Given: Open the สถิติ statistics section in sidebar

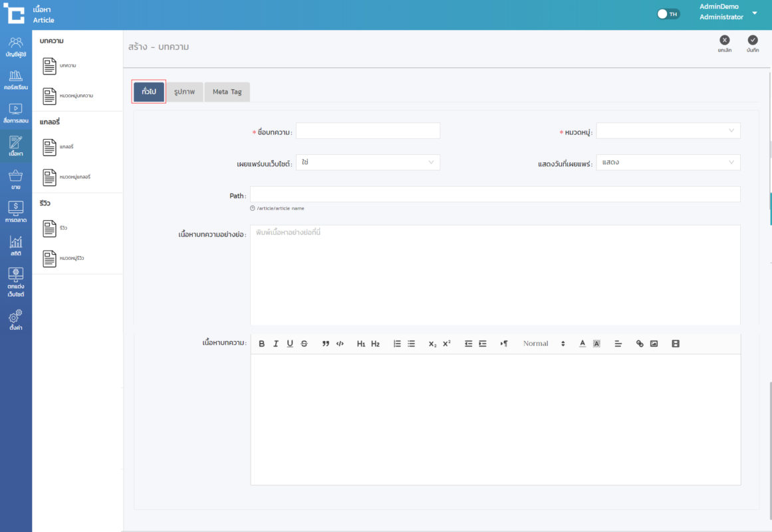Looking at the screenshot, I should point(16,245).
